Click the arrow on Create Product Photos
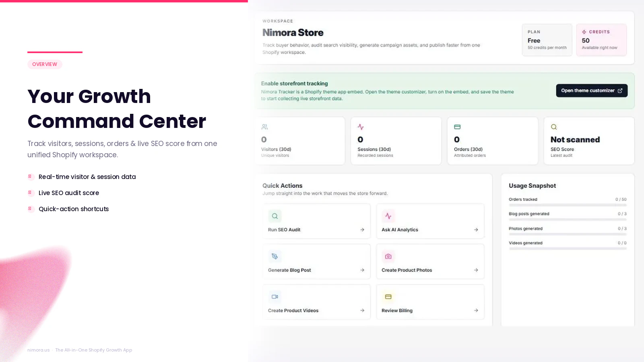Image resolution: width=644 pixels, height=362 pixels. pos(476,270)
